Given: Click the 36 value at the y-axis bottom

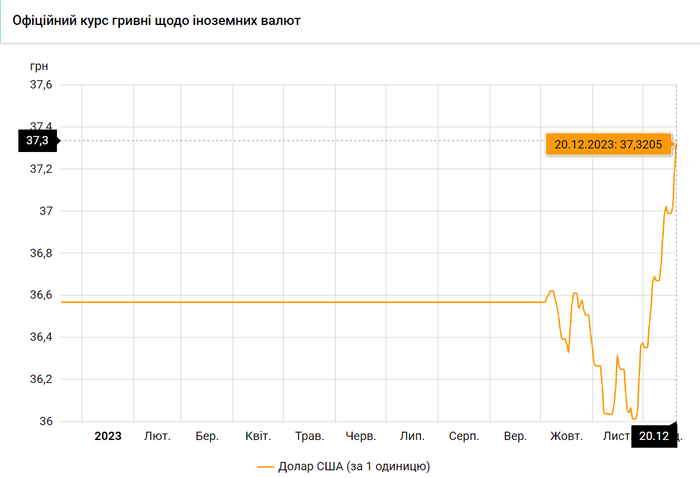Looking at the screenshot, I should click(46, 421).
